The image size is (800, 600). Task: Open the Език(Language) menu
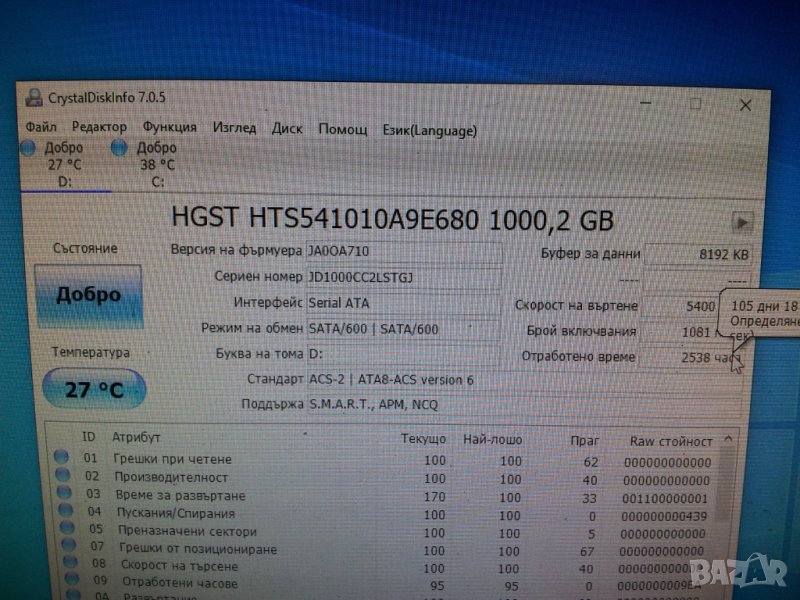click(430, 130)
